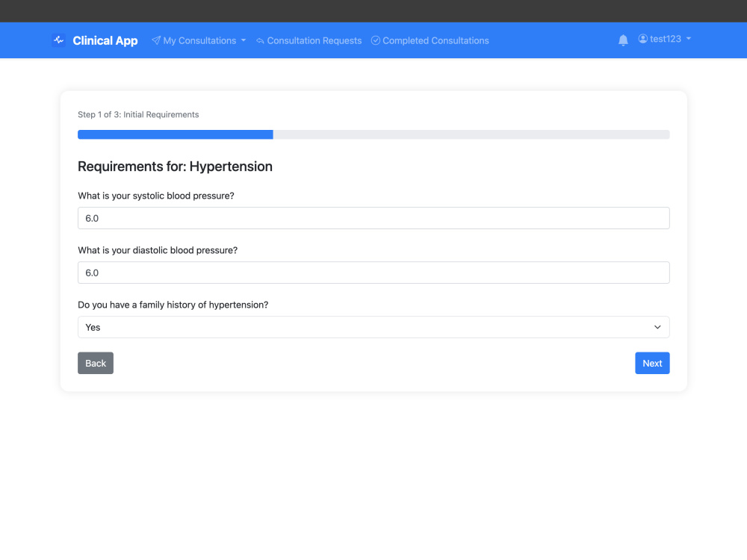
Task: Click the family history of hypertension question label
Action: [x=173, y=305]
